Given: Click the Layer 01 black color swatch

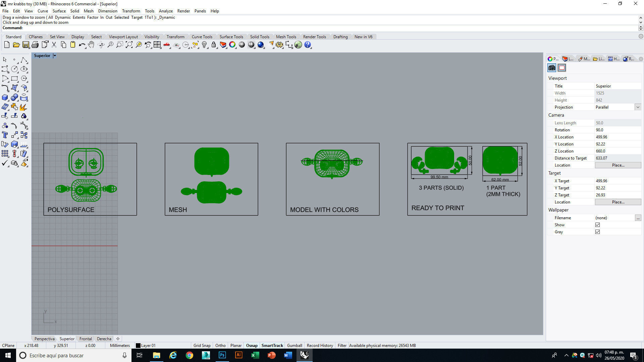Looking at the screenshot, I should click(138, 346).
